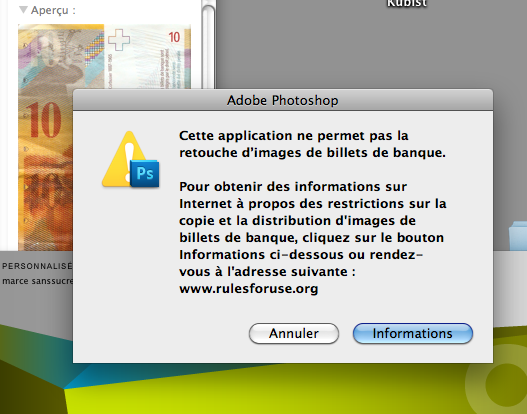
Task: Click the www.rulesforuse.org address text
Action: [x=249, y=289]
